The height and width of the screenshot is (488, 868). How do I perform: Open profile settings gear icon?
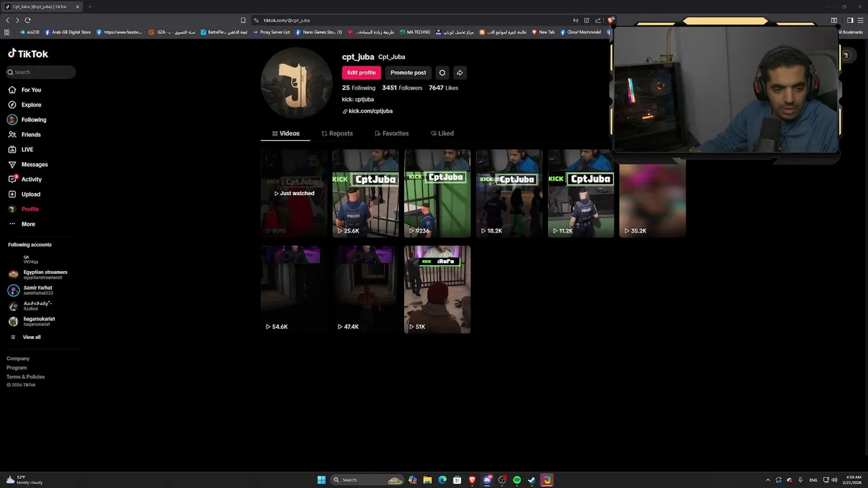coord(442,73)
